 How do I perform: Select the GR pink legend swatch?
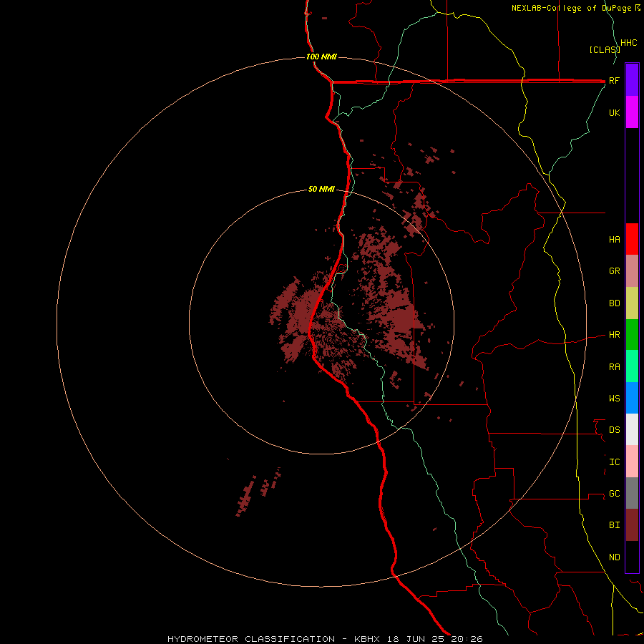coord(632,271)
